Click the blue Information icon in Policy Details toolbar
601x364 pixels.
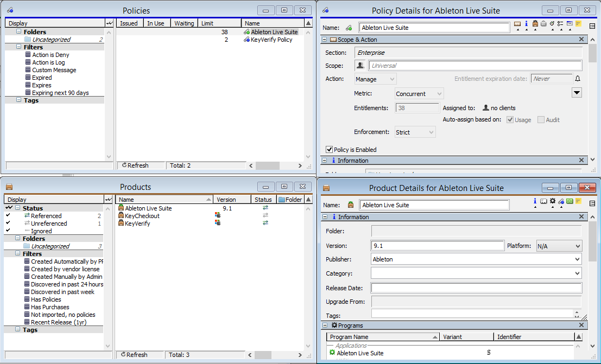[526, 24]
